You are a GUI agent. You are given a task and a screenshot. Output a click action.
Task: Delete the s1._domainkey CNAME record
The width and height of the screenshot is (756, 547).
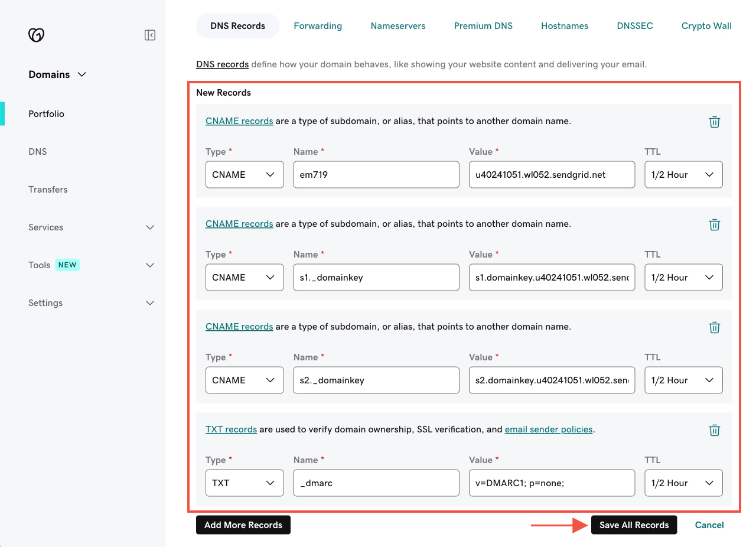coord(714,224)
